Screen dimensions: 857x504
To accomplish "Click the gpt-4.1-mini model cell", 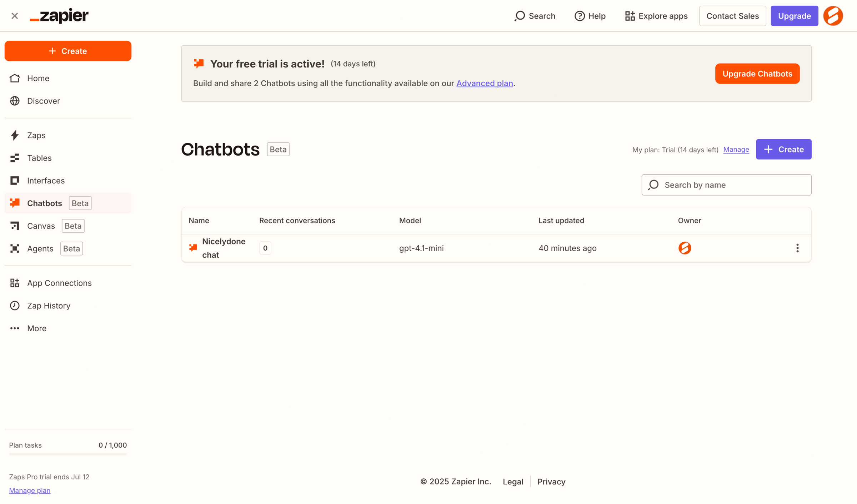I will pos(421,248).
